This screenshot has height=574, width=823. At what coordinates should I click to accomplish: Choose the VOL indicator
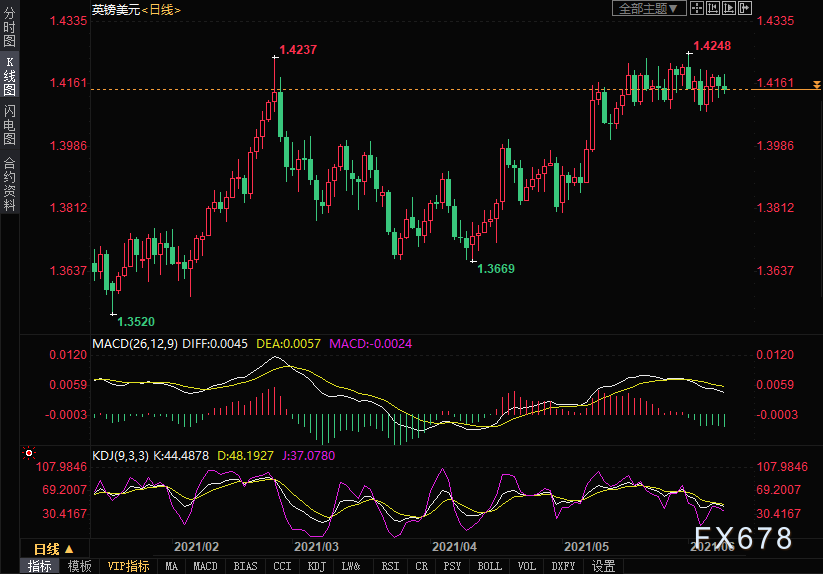coord(526,567)
